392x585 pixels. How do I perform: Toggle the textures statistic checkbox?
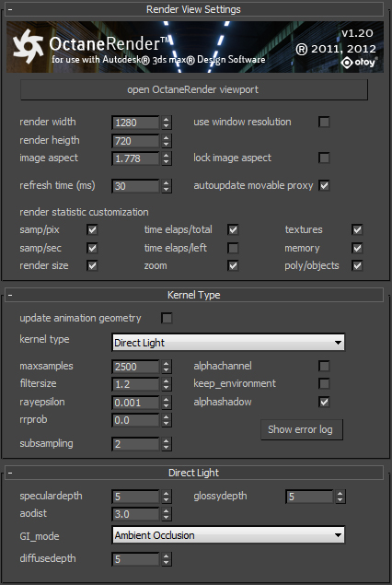[357, 229]
